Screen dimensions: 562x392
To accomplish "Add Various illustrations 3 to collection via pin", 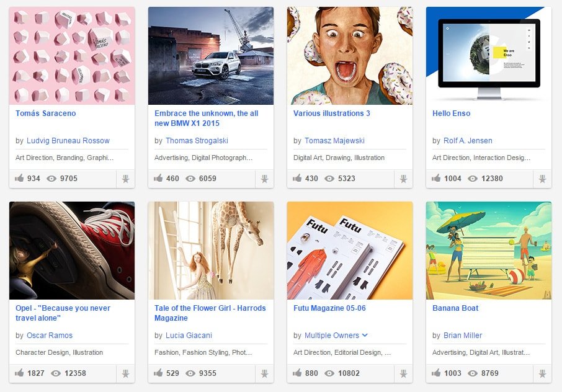I will click(x=404, y=179).
